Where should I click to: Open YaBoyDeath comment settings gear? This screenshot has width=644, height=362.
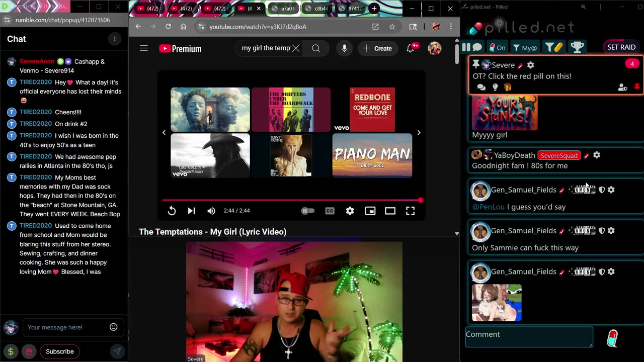(x=597, y=155)
